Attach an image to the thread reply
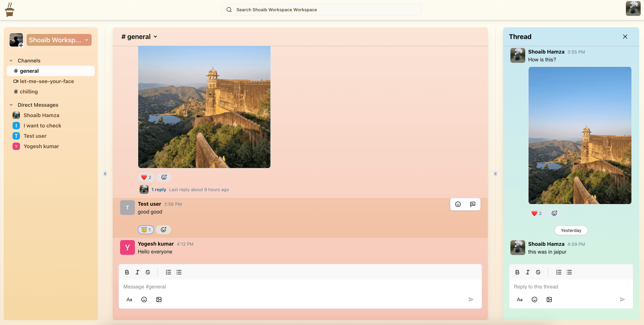The width and height of the screenshot is (644, 325). (x=549, y=299)
